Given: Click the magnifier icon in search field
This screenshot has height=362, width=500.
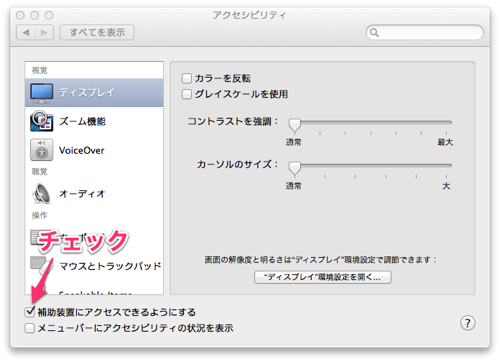Looking at the screenshot, I should pos(374,33).
